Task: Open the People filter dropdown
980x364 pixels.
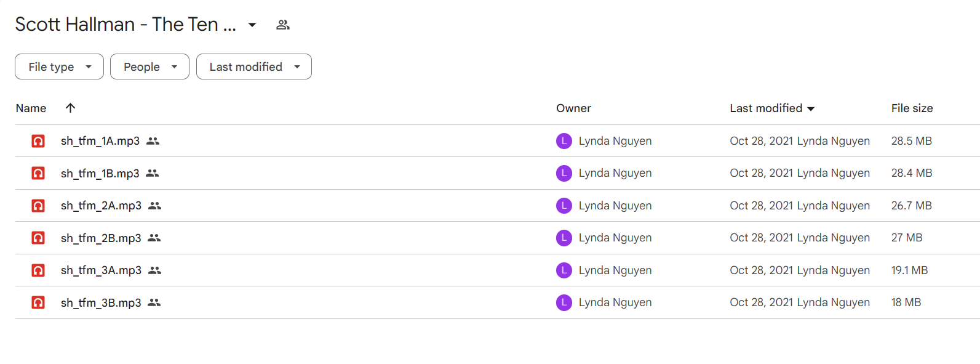Action: [x=149, y=67]
